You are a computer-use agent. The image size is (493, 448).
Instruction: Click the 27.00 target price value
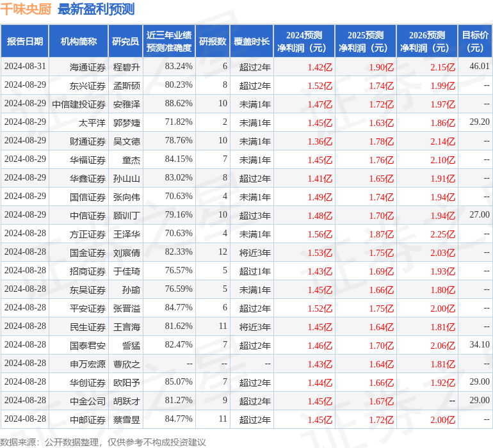point(480,214)
